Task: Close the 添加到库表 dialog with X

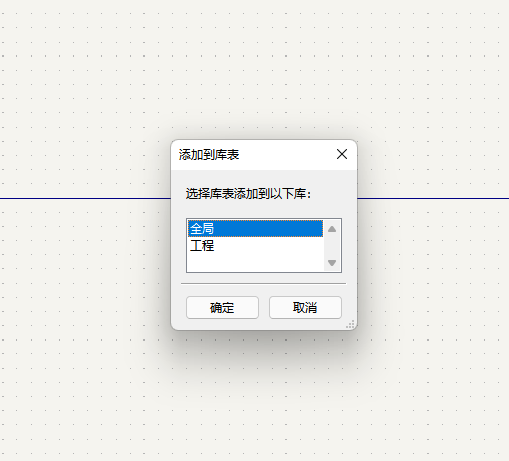Action: [342, 154]
